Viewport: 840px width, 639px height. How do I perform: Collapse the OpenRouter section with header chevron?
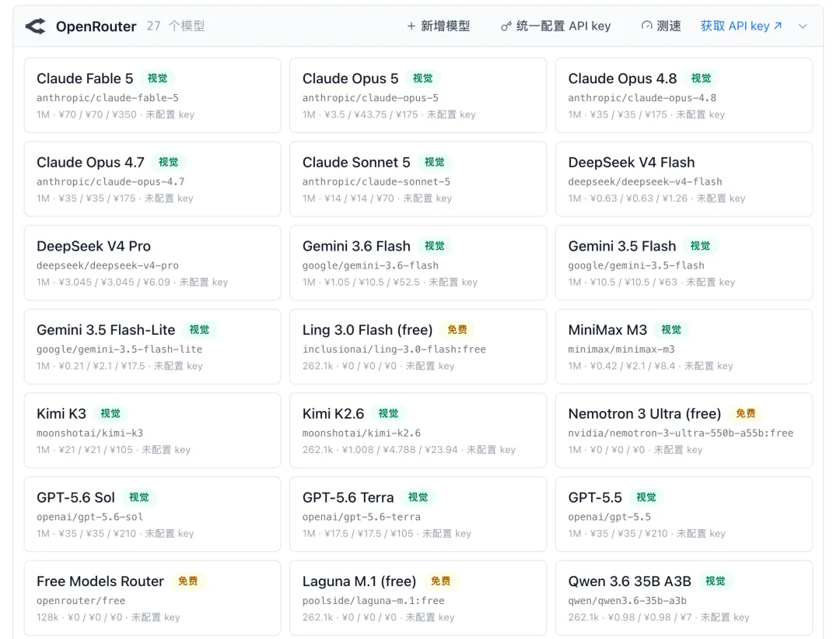click(803, 26)
